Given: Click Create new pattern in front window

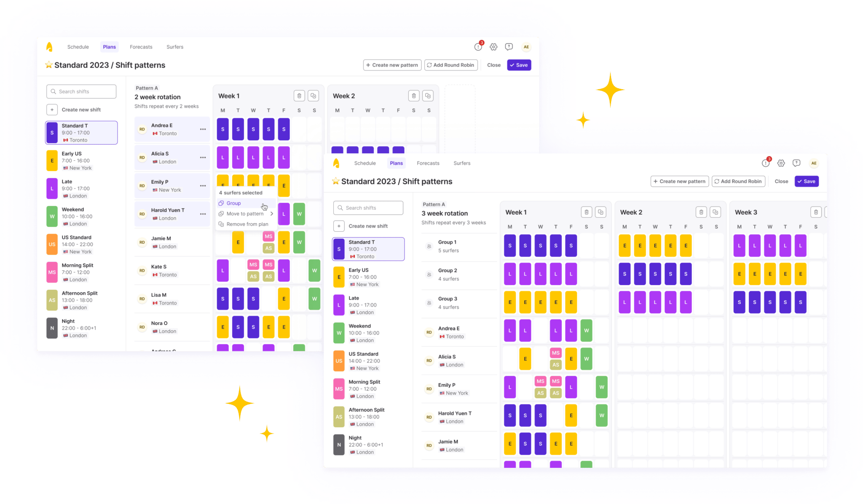Looking at the screenshot, I should (x=680, y=181).
